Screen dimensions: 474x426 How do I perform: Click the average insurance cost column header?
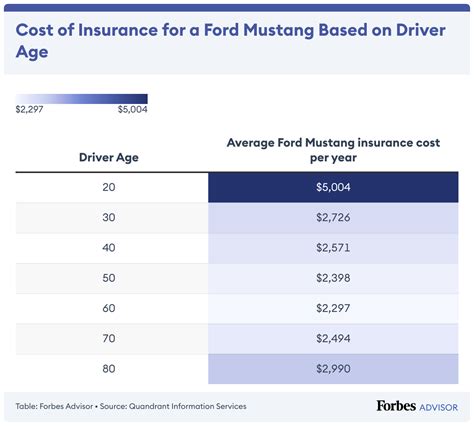pyautogui.click(x=333, y=150)
